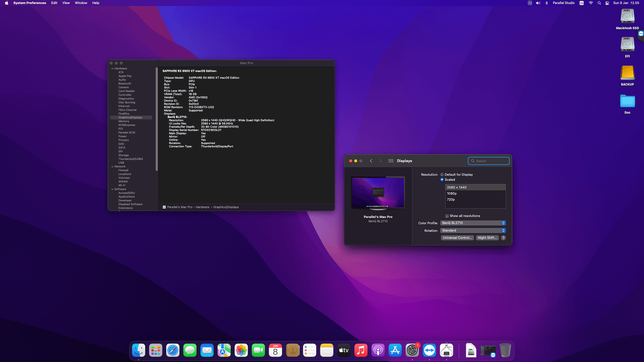Open Reminders app in the dock
Viewport: 644px width, 362px height.
310,350
